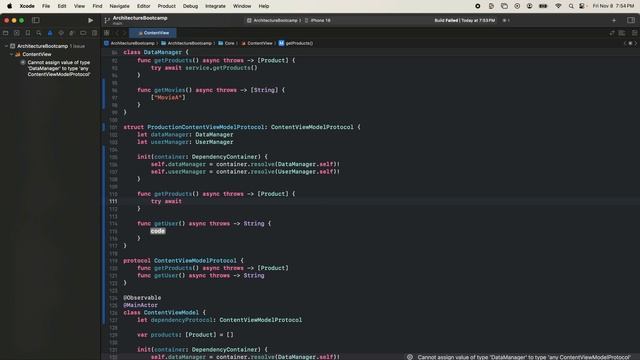Viewport: 640px width, 360px height.
Task: Open the Source Control navigator
Action: point(17,33)
